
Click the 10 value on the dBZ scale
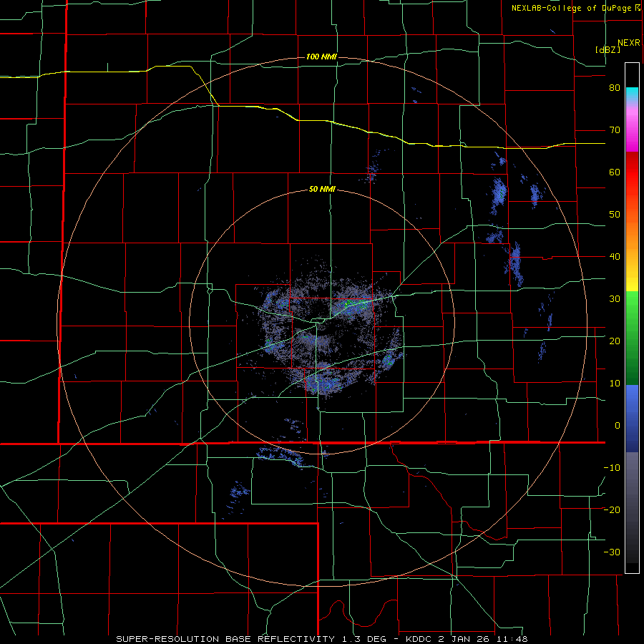(x=615, y=384)
